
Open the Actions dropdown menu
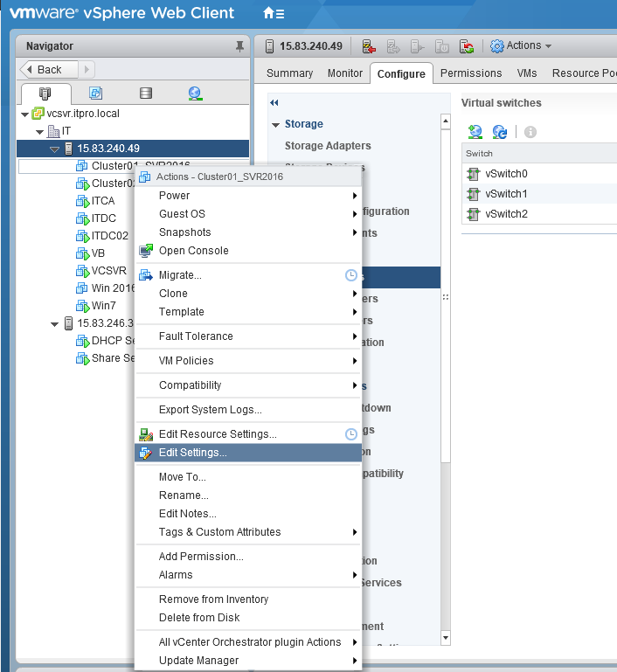point(521,45)
